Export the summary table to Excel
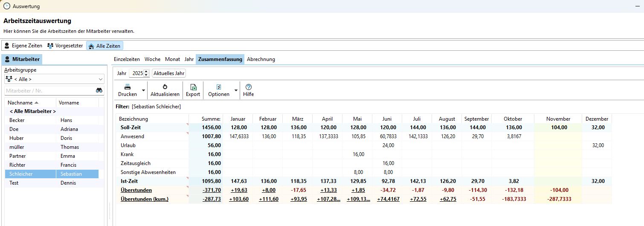The height and width of the screenshot is (226, 644). click(x=193, y=90)
